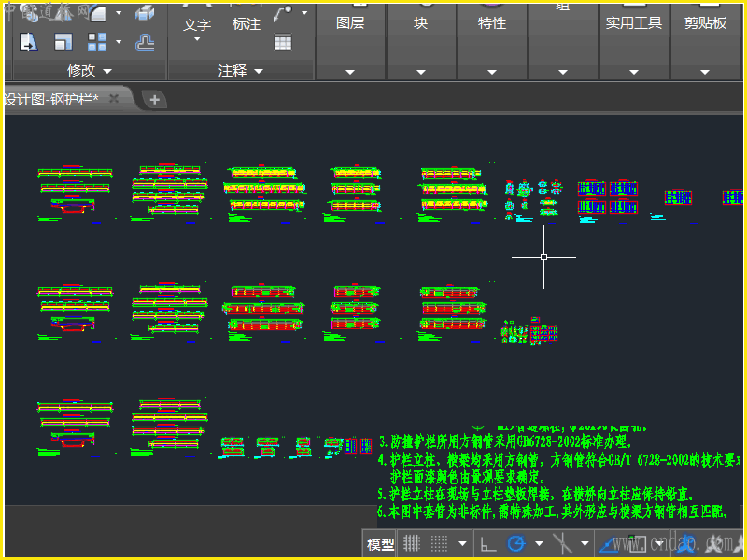Switch to the 钢护栏 drawing tab

52,99
